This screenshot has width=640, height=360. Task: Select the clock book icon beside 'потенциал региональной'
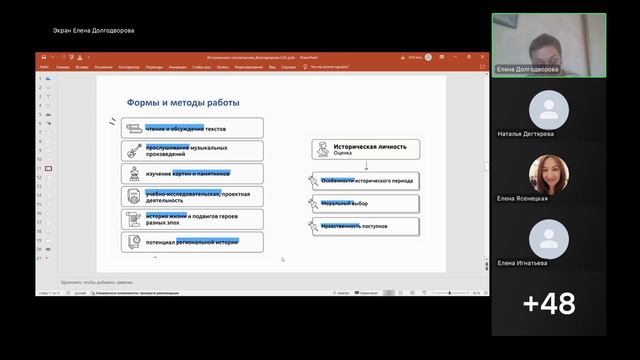point(134,242)
